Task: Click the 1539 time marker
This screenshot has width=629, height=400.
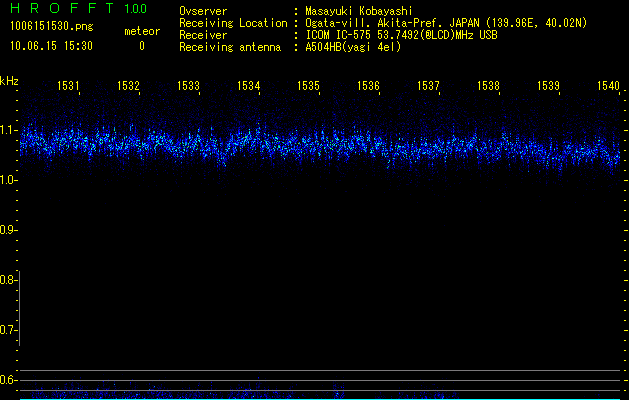Action: tap(548, 86)
